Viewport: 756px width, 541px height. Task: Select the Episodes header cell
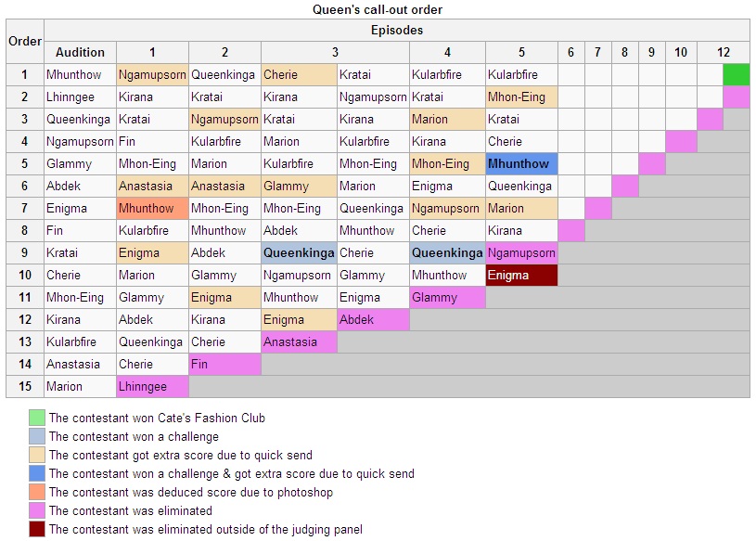(397, 30)
